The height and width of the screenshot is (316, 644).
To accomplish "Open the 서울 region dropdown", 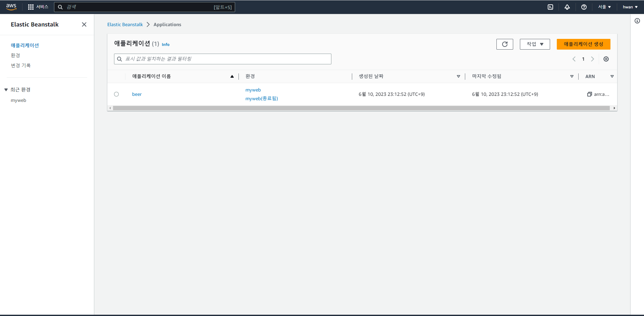I will (x=604, y=7).
